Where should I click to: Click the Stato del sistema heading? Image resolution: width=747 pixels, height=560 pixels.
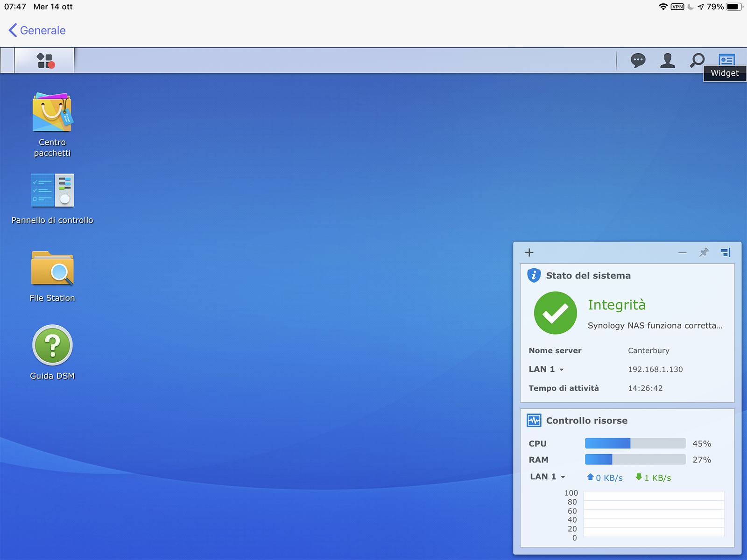588,275
